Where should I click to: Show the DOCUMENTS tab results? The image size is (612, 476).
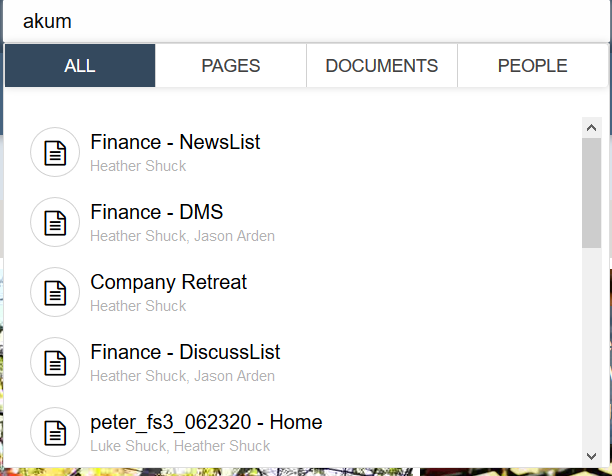click(x=382, y=66)
